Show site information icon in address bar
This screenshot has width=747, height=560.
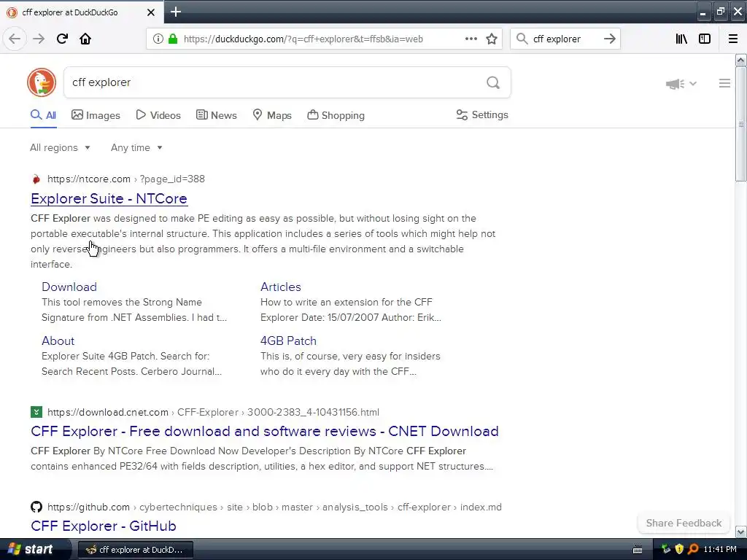click(x=158, y=39)
